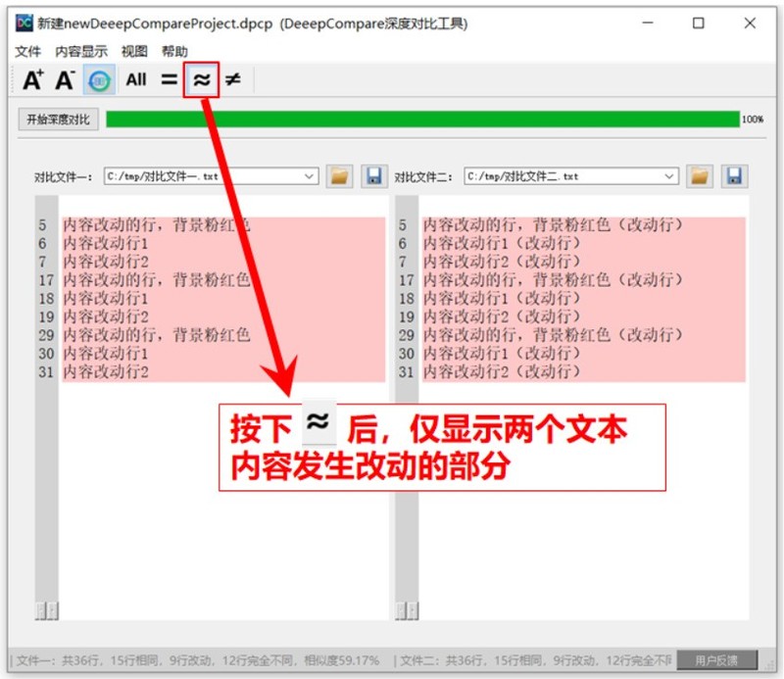The width and height of the screenshot is (784, 679).
Task: Open the 内容显示 menu
Action: coord(81,51)
